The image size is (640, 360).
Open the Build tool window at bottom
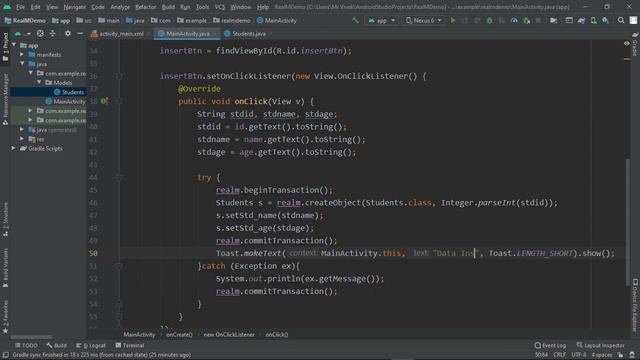tap(57, 345)
